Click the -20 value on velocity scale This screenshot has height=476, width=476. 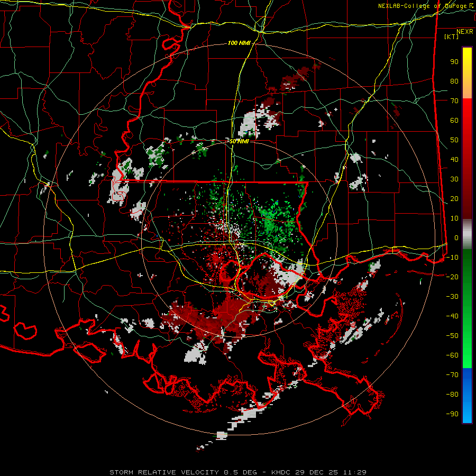(452, 277)
